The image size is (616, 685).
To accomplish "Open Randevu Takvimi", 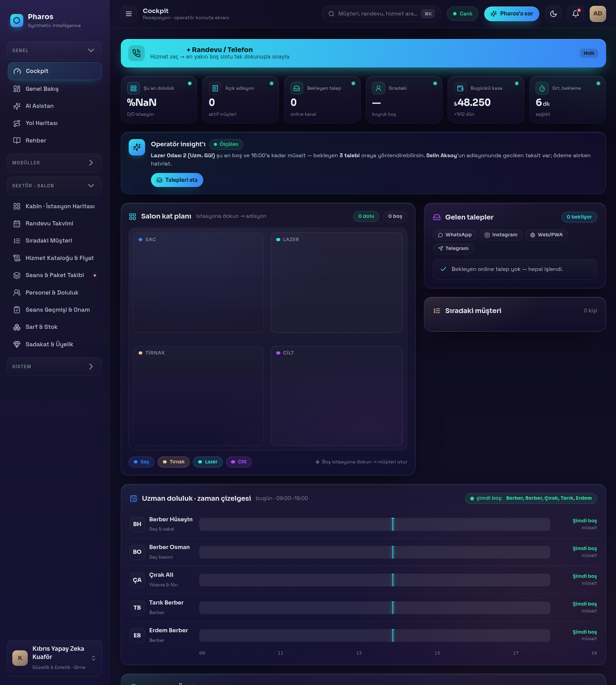I will click(x=54, y=223).
